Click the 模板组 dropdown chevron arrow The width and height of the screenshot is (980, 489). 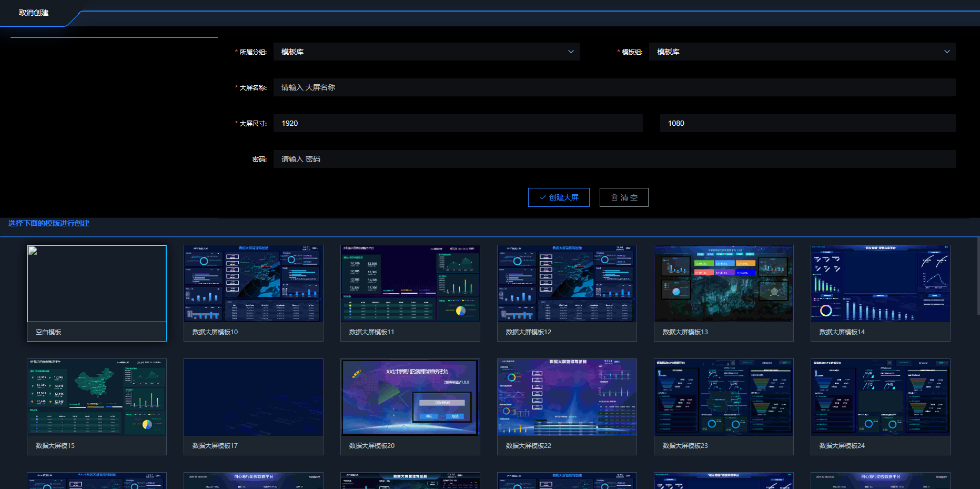click(x=947, y=52)
